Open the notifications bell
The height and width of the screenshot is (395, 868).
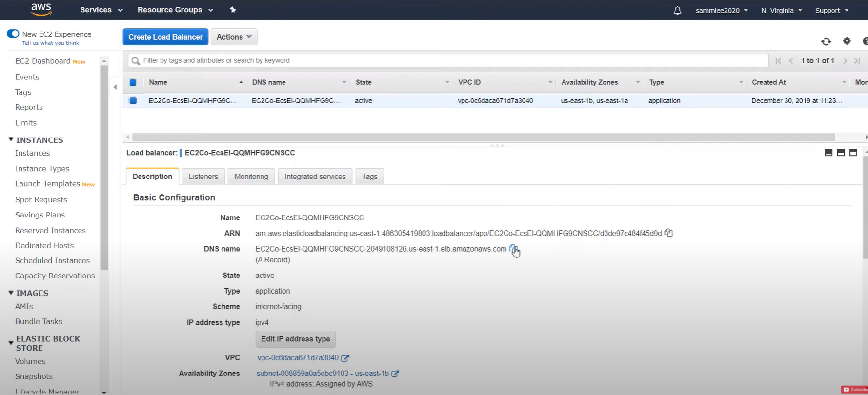tap(677, 10)
